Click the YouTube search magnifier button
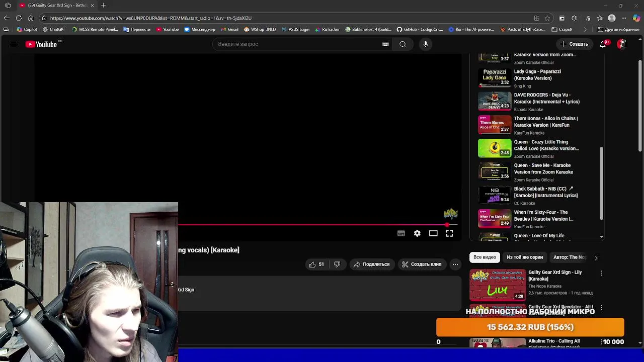This screenshot has width=644, height=362. point(403,44)
